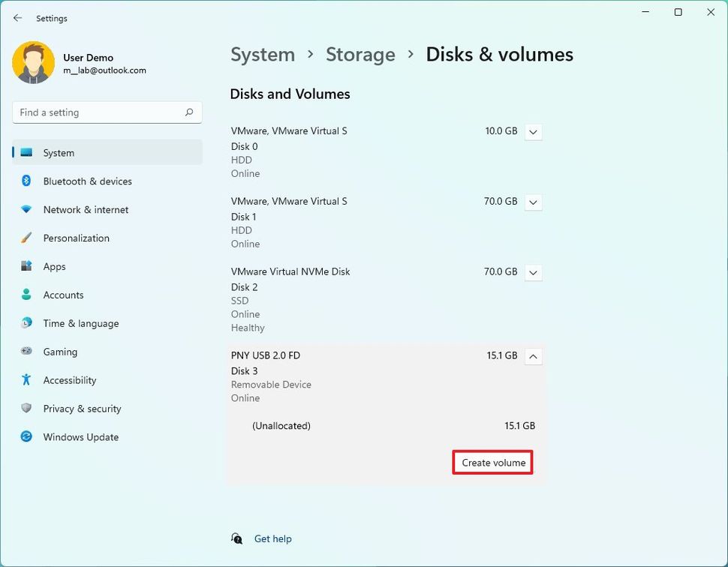Expand the VMware Virtual NVMe Disk entry
This screenshot has width=728, height=567.
tap(533, 272)
